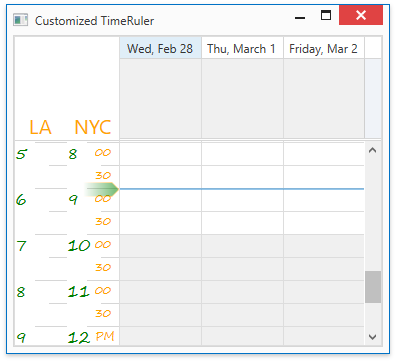
Task: Click the NYC 11 hour label
Action: 79,292
